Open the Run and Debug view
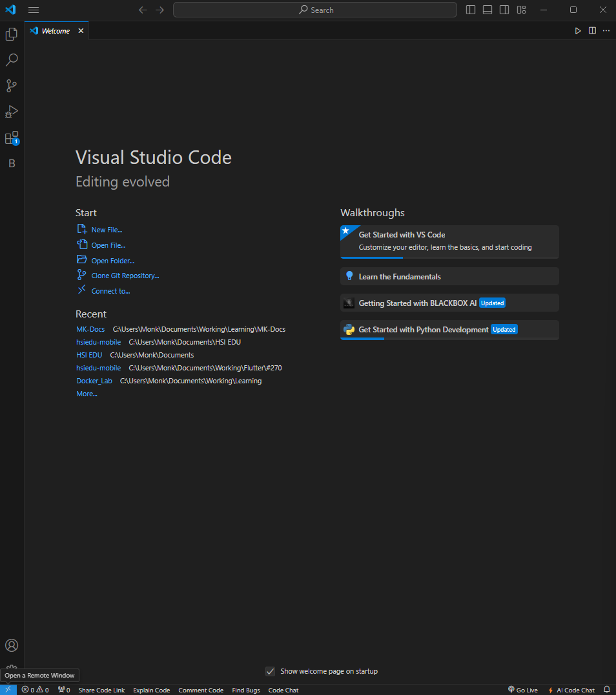 pos(12,112)
